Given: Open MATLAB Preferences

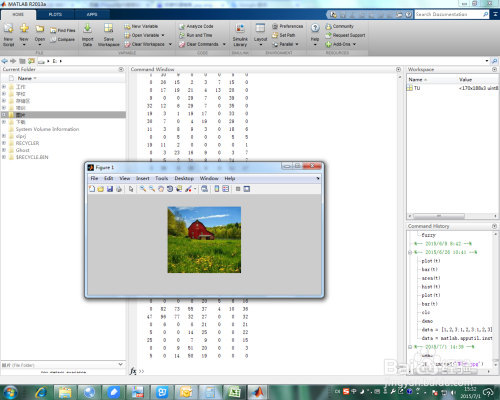Looking at the screenshot, I should [287, 26].
